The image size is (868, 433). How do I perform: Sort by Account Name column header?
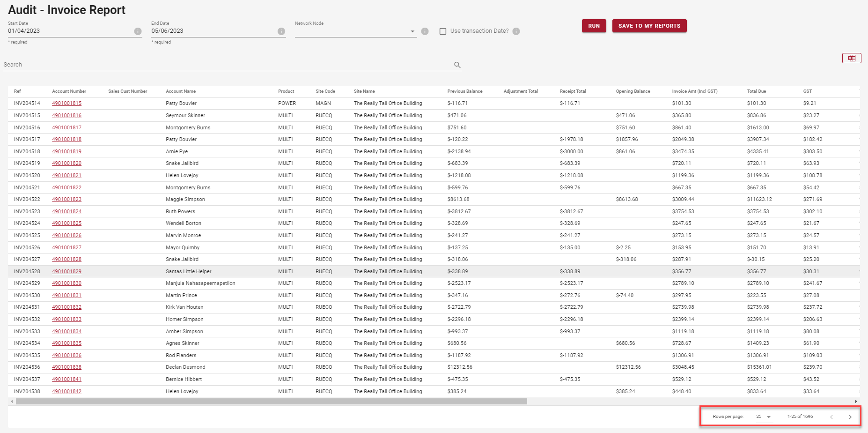[x=181, y=91]
